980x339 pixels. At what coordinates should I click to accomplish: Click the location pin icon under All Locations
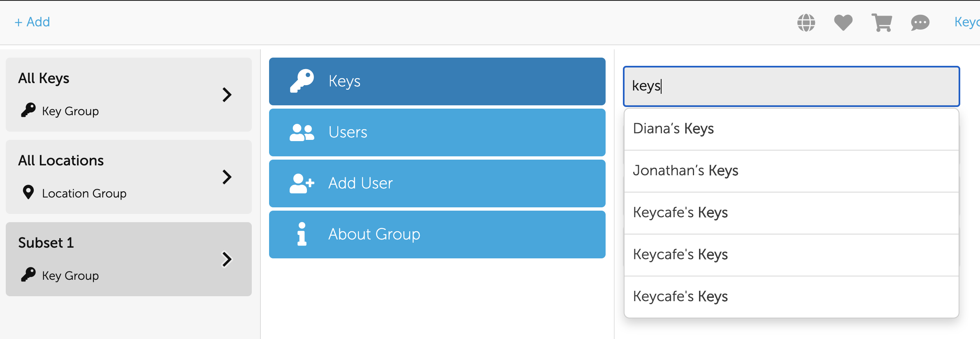(28, 192)
